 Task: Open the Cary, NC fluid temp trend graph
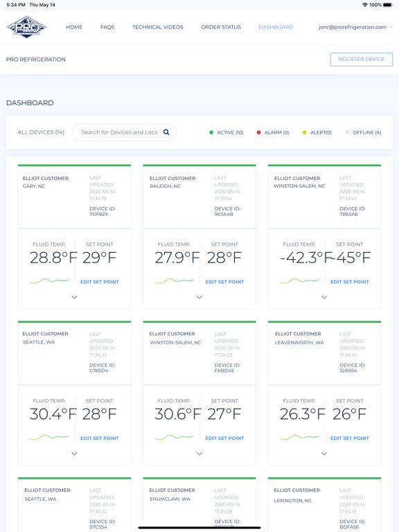49,281
